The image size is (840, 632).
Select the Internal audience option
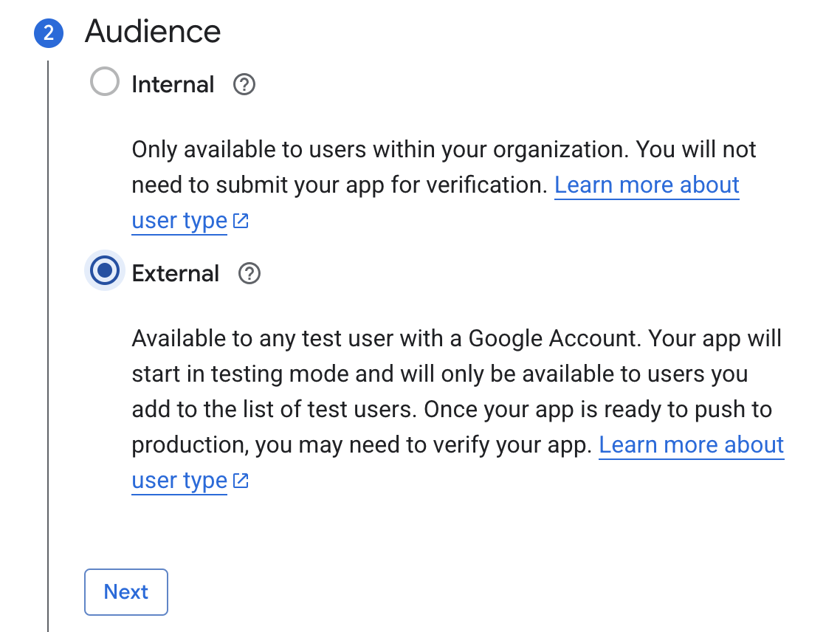click(x=105, y=82)
